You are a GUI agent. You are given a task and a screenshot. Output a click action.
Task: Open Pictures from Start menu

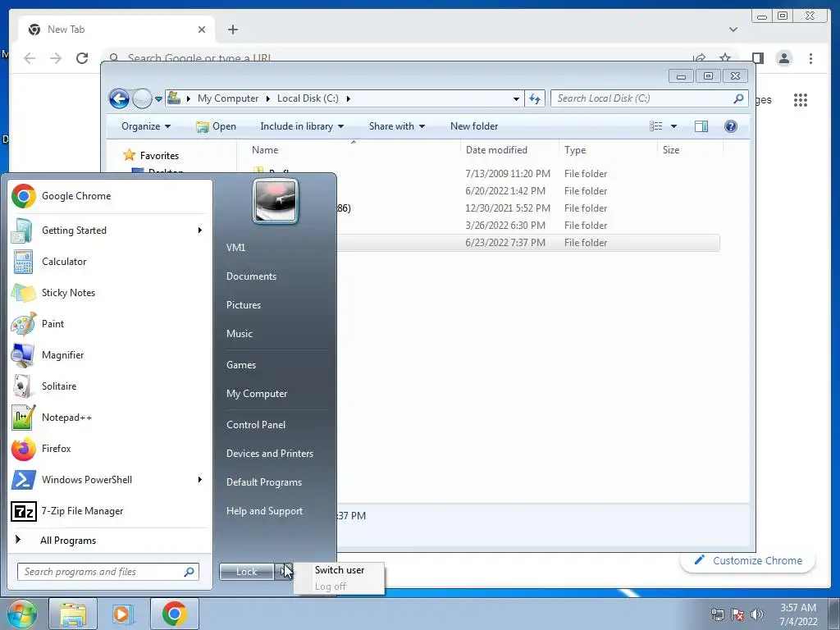244,305
